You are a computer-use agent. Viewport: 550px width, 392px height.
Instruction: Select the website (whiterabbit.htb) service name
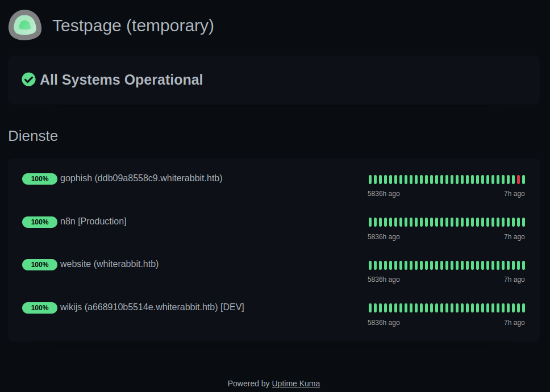[x=109, y=264]
